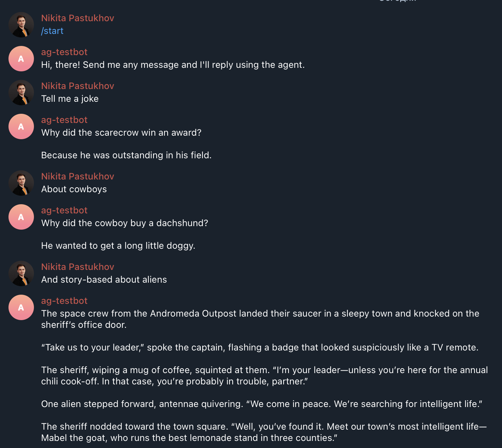Select the scarecrow joke message

(121, 132)
